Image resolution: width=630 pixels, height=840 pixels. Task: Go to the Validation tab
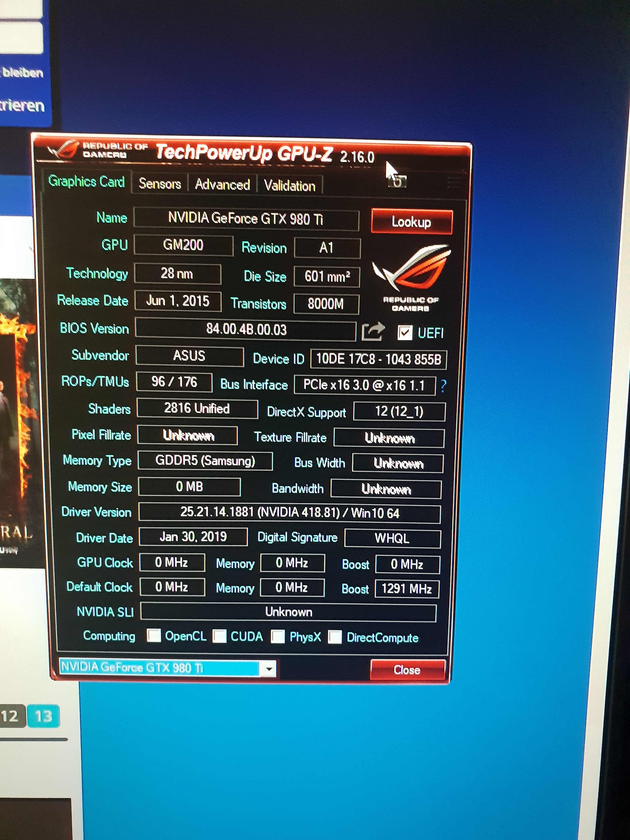[x=289, y=186]
